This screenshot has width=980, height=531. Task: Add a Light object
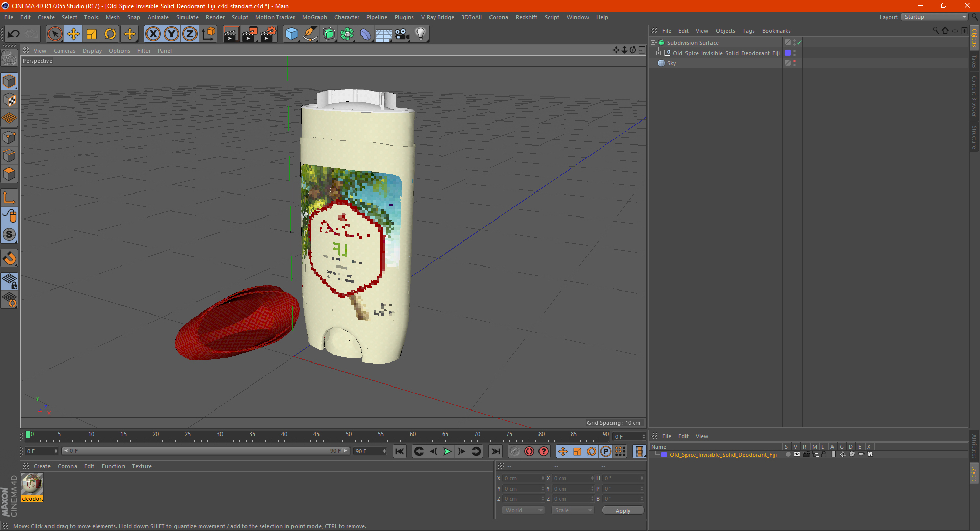pyautogui.click(x=421, y=34)
